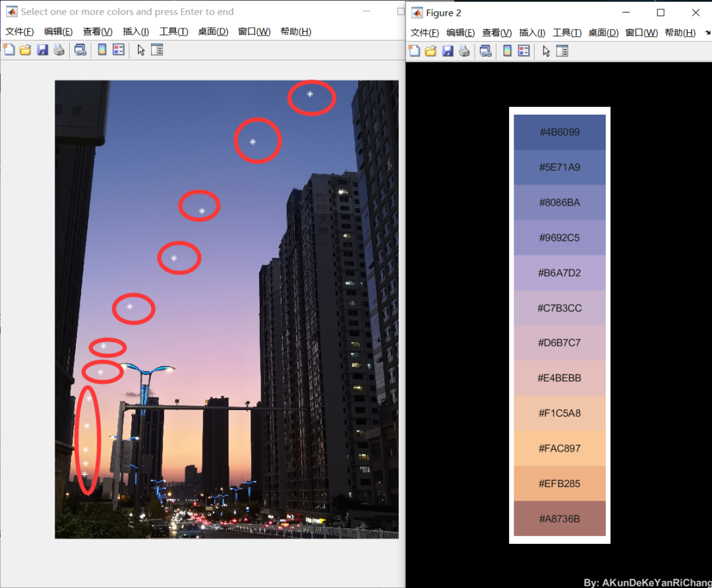Click New Figure icon in left window toolbar
The width and height of the screenshot is (712, 588).
9,50
